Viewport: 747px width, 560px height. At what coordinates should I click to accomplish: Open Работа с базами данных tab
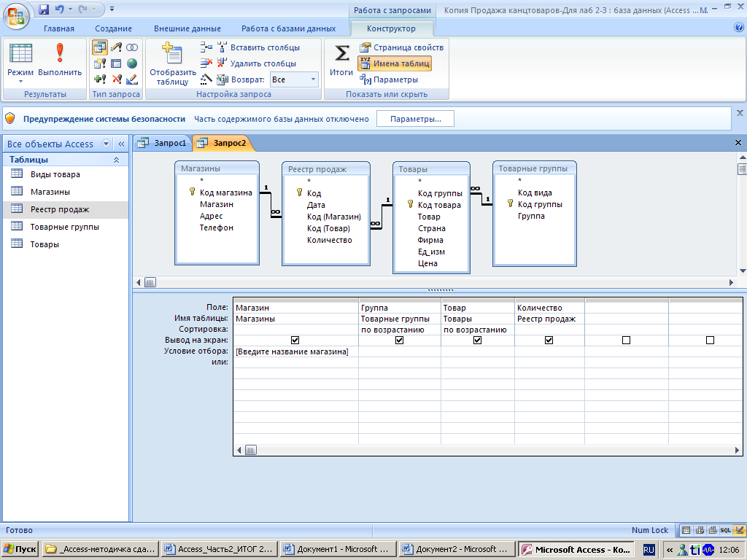[288, 28]
